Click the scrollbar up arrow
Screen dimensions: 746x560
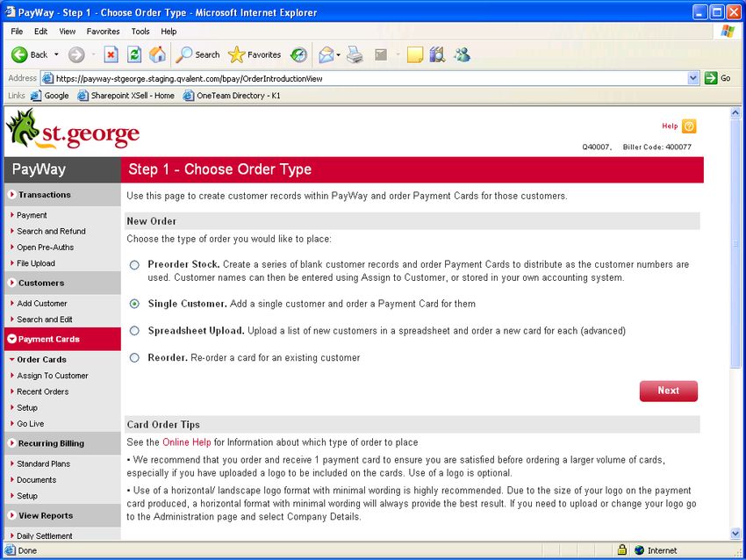tap(735, 113)
